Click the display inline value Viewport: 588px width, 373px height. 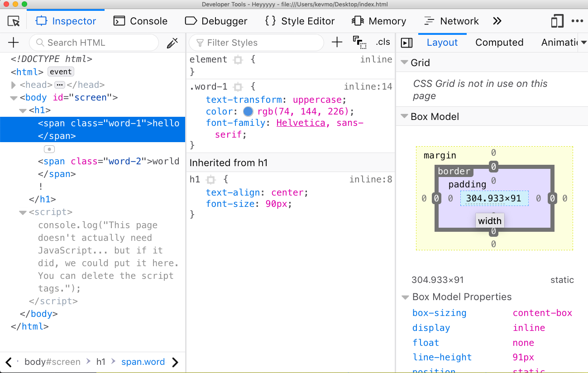tap(529, 328)
